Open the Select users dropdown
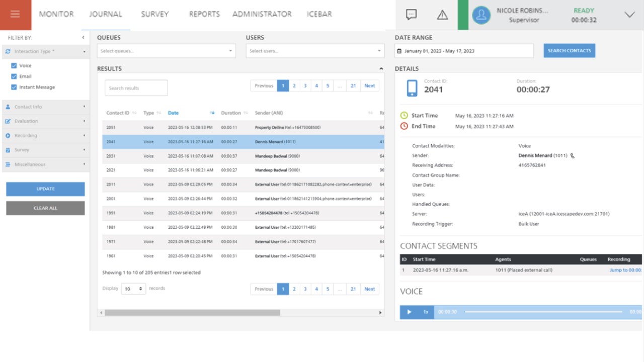This screenshot has width=644, height=362. (315, 51)
